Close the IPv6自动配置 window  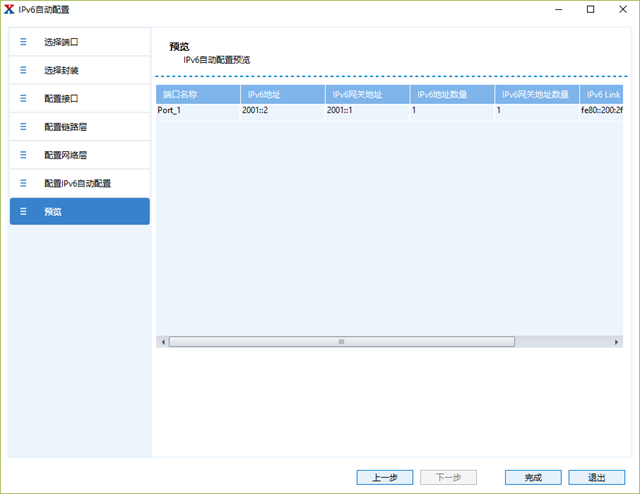[x=623, y=9]
